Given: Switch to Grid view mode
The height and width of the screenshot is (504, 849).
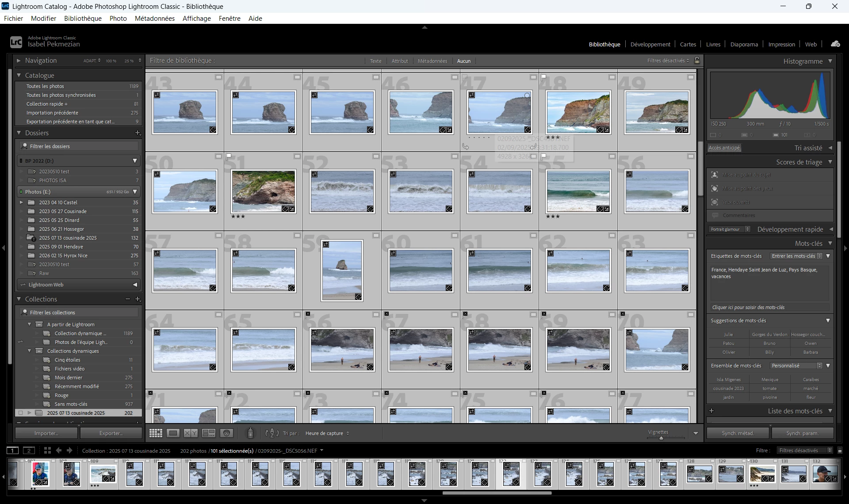Looking at the screenshot, I should (x=156, y=433).
